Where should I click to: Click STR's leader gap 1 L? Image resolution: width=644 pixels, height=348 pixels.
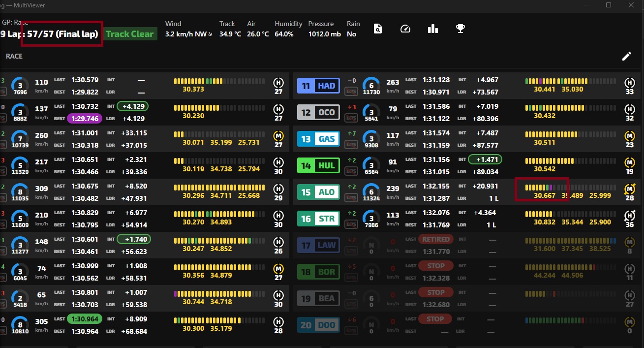click(491, 224)
